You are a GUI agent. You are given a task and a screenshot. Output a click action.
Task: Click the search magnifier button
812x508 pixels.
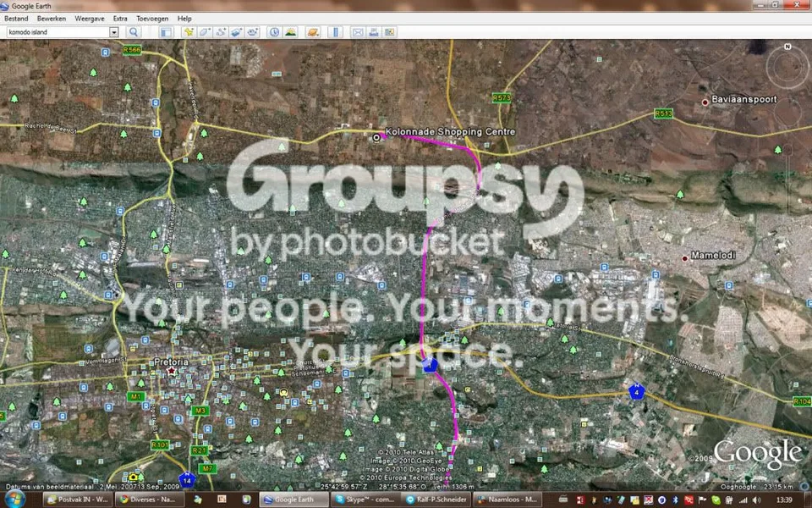(134, 32)
